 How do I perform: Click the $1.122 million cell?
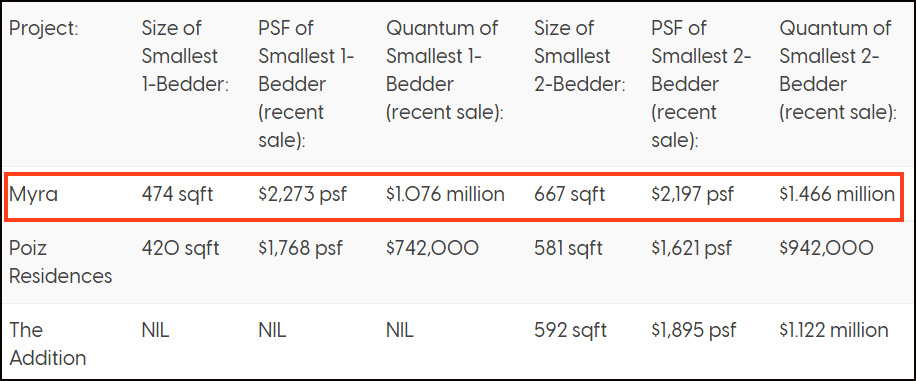pos(834,330)
